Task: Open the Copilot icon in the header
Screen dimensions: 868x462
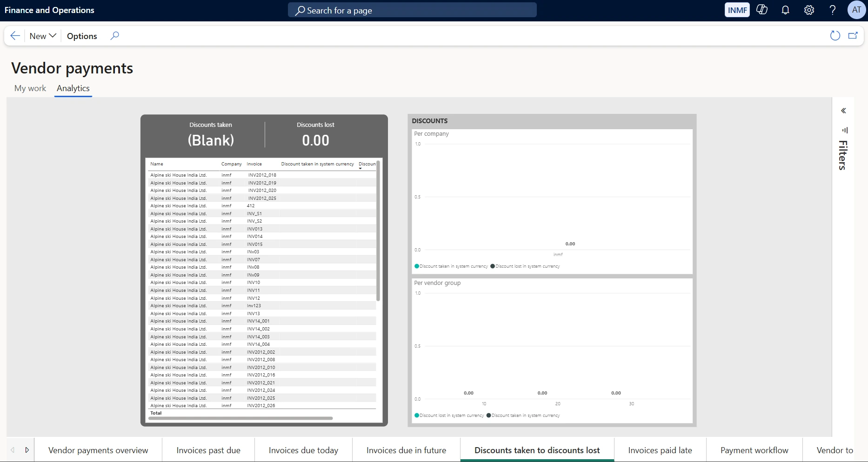Action: click(762, 10)
